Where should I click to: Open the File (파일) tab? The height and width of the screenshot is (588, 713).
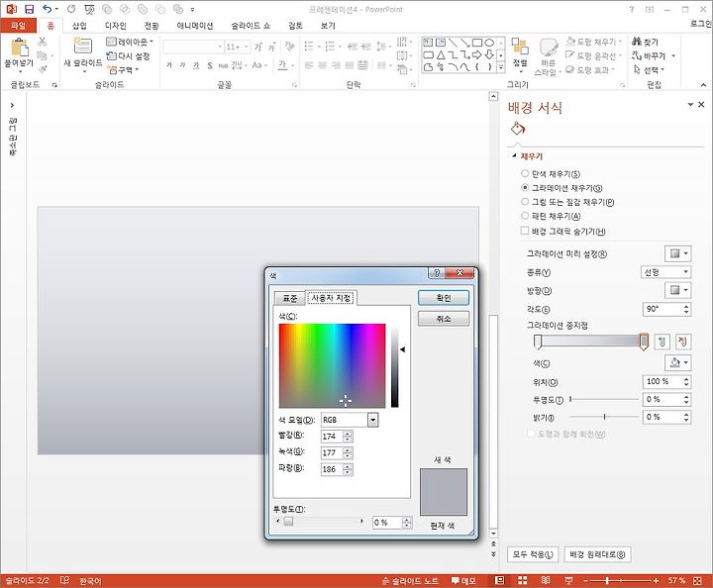(x=18, y=26)
